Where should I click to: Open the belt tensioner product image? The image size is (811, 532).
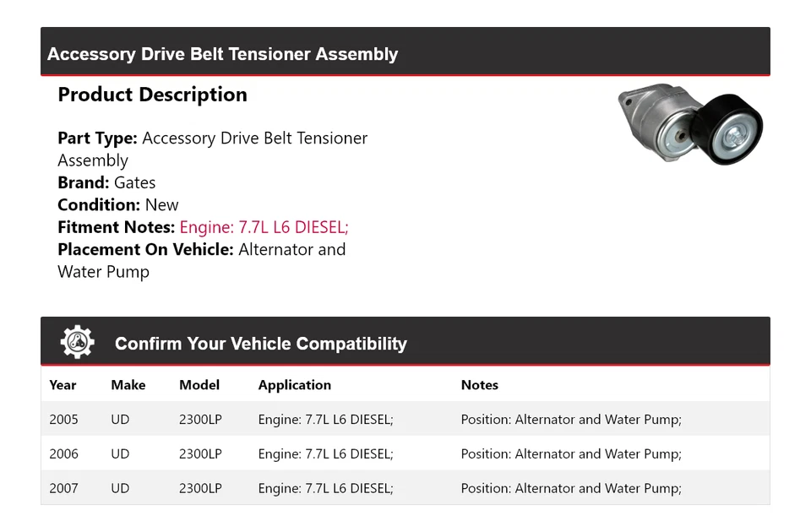click(x=690, y=125)
